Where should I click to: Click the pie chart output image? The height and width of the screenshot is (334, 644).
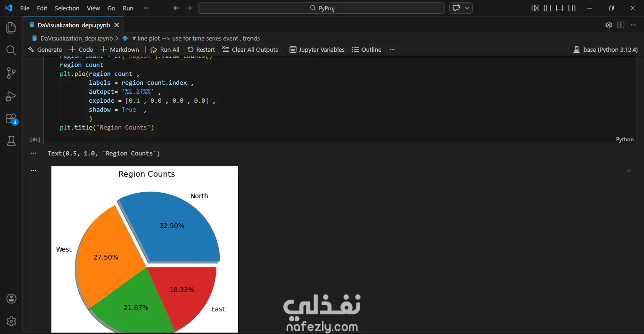click(145, 249)
